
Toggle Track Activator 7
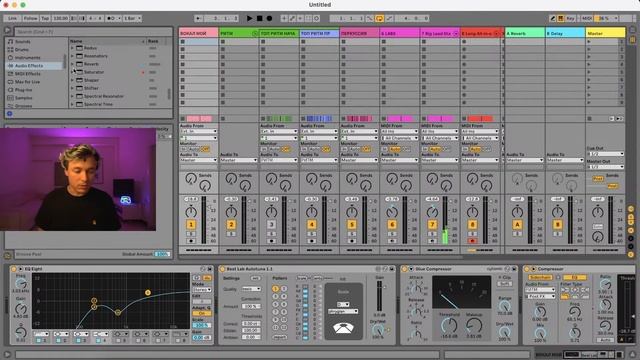point(432,224)
